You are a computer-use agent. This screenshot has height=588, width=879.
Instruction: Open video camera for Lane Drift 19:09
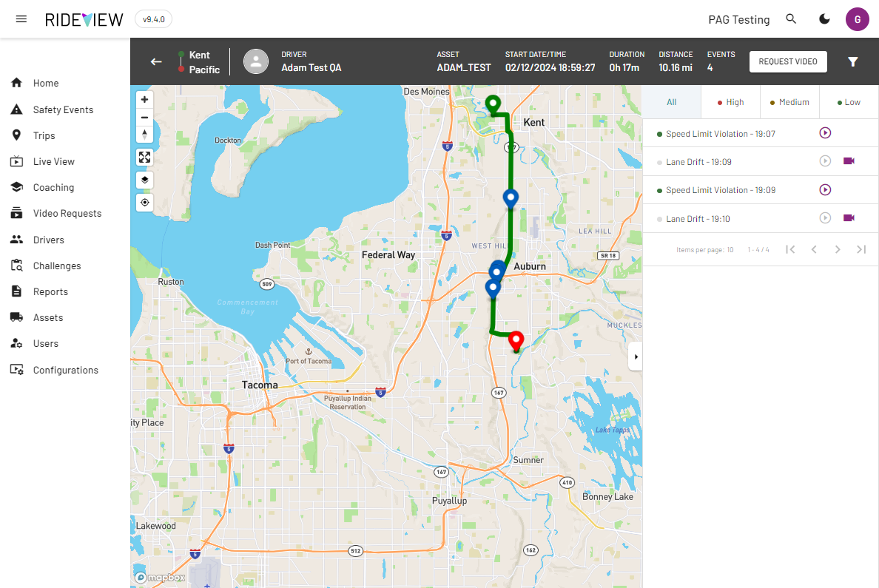click(x=849, y=161)
